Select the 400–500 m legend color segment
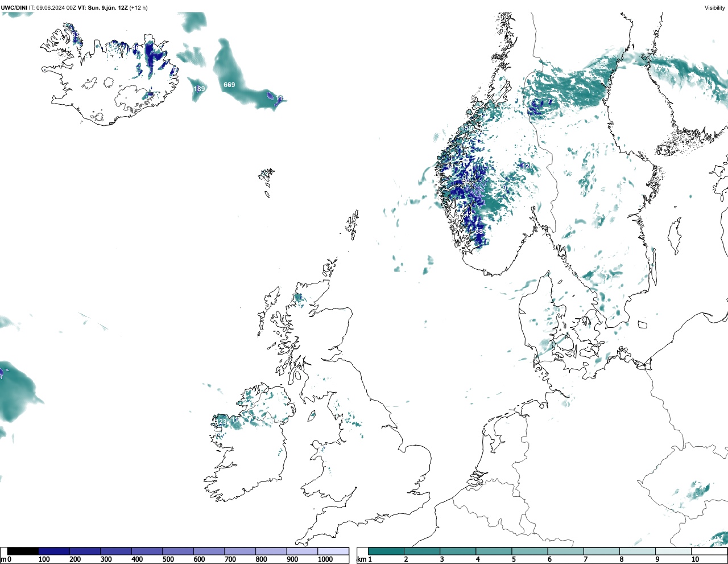728x564 pixels. click(147, 551)
